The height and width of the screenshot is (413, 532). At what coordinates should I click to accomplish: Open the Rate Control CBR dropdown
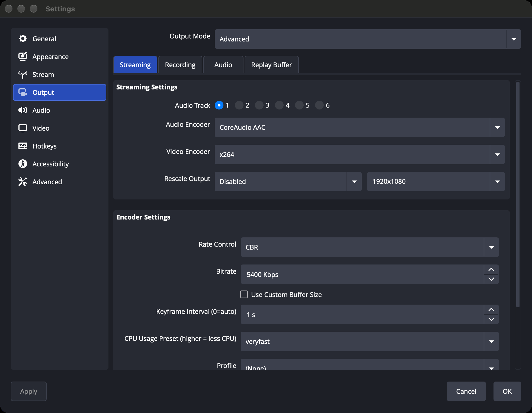[x=370, y=247]
